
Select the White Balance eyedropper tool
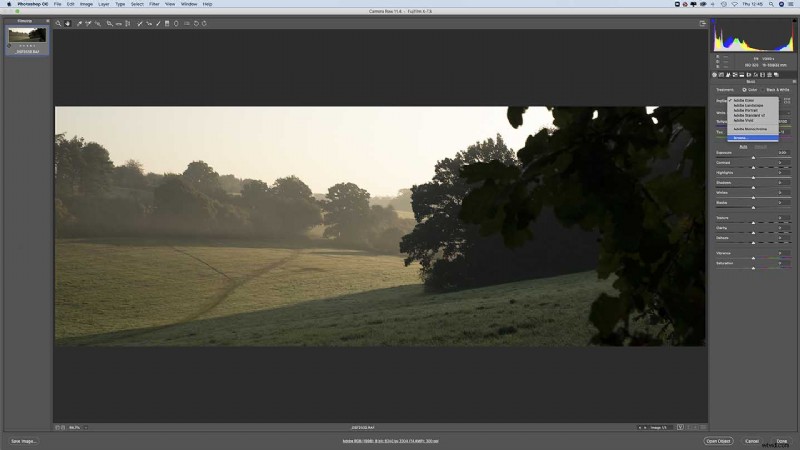coord(79,23)
